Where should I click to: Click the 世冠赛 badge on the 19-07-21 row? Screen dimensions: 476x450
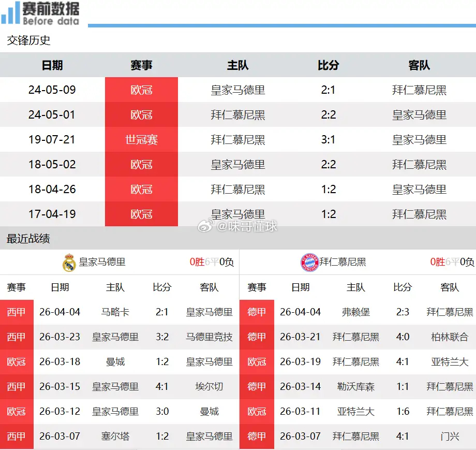click(x=141, y=139)
